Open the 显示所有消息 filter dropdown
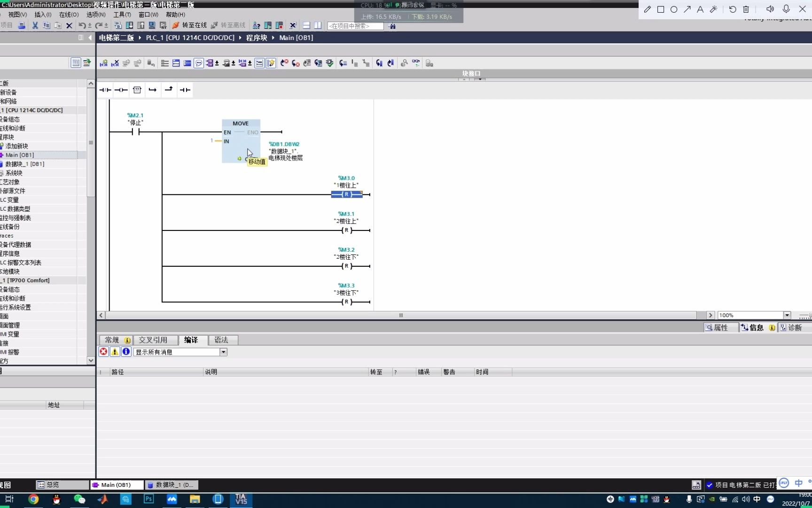The image size is (812, 508). [224, 352]
